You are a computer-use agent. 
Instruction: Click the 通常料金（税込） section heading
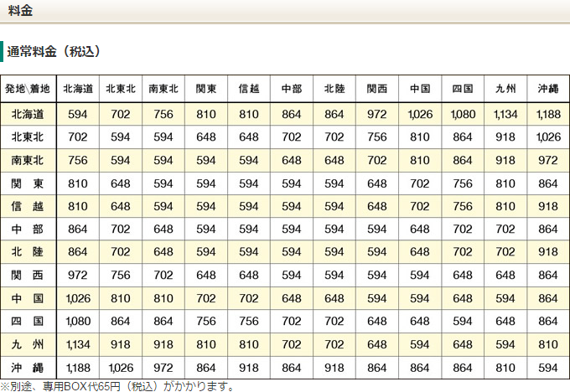click(54, 51)
